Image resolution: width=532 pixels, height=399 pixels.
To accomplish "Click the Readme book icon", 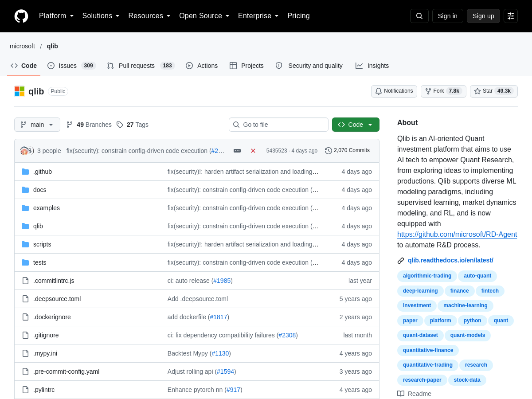I will pos(401,394).
